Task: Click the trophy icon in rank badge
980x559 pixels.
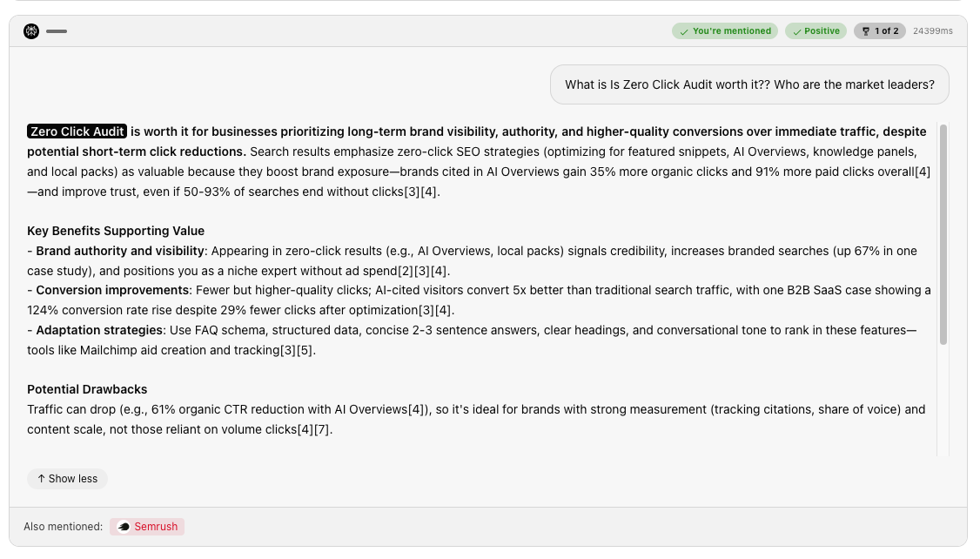Action: [865, 31]
